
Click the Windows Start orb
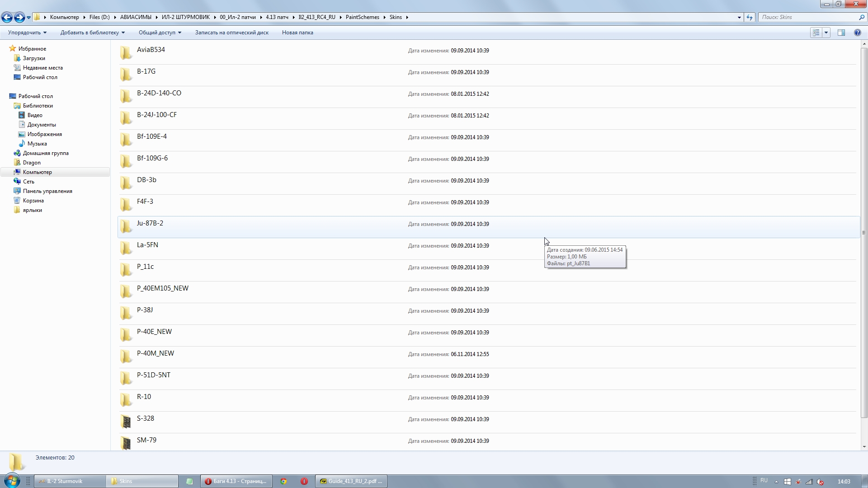[x=12, y=481]
